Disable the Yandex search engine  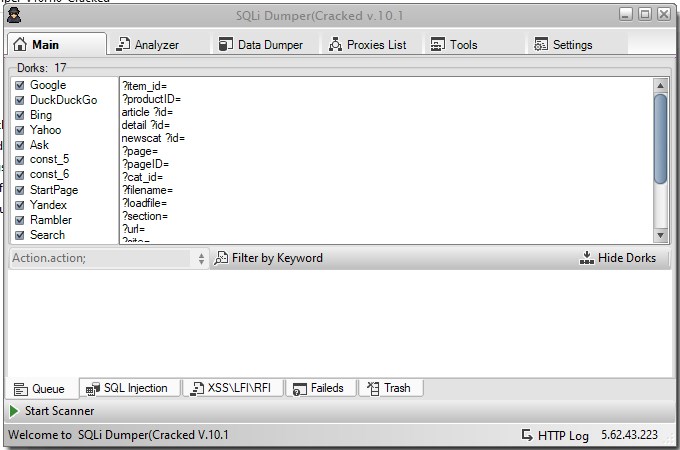[x=20, y=205]
